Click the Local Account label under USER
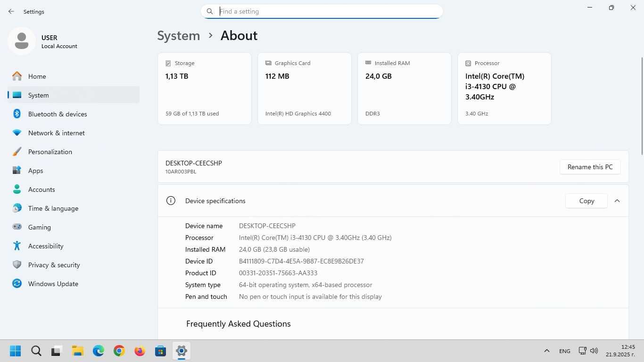The image size is (644, 362). click(x=59, y=46)
